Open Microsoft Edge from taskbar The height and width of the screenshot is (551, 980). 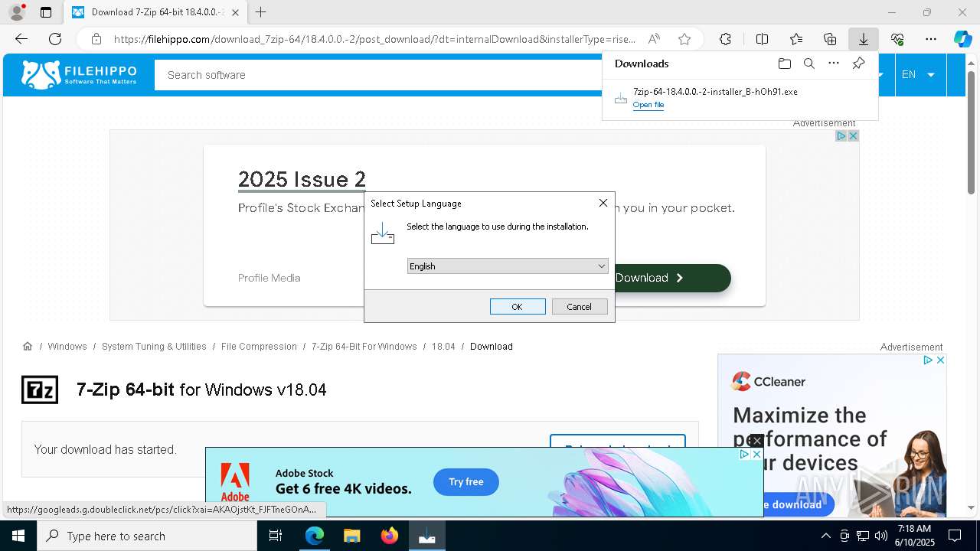[315, 536]
